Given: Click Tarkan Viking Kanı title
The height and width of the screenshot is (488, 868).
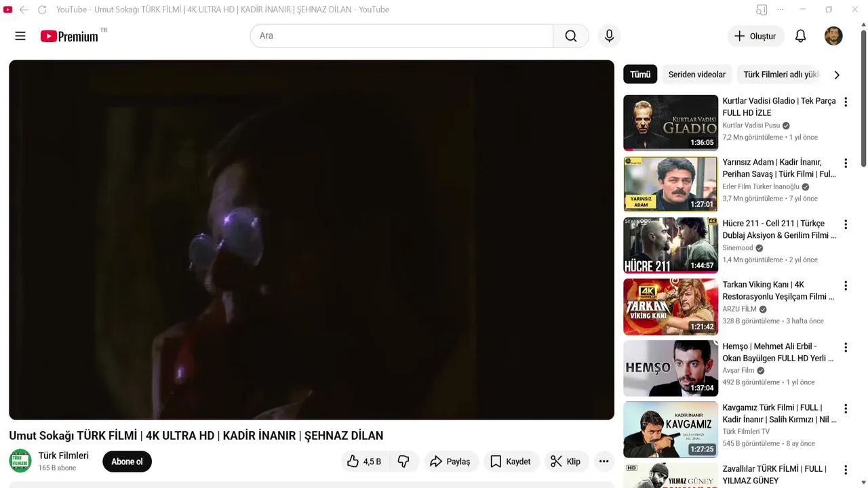Looking at the screenshot, I should pos(778,291).
